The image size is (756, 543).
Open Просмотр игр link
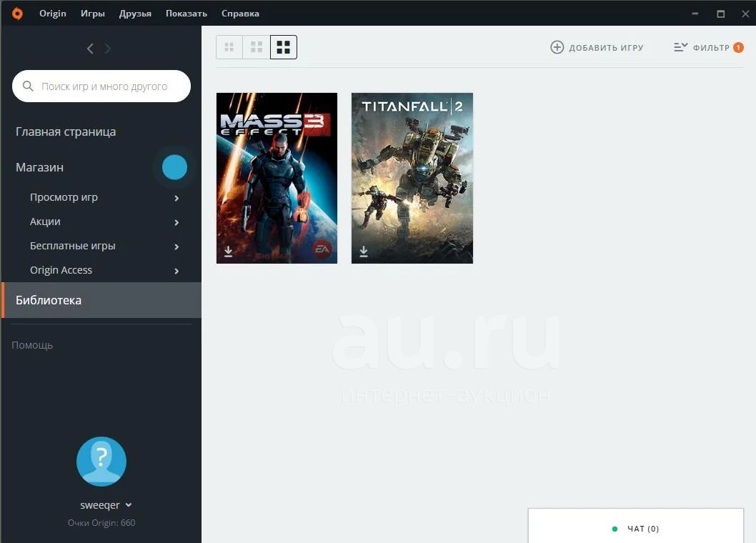click(64, 197)
